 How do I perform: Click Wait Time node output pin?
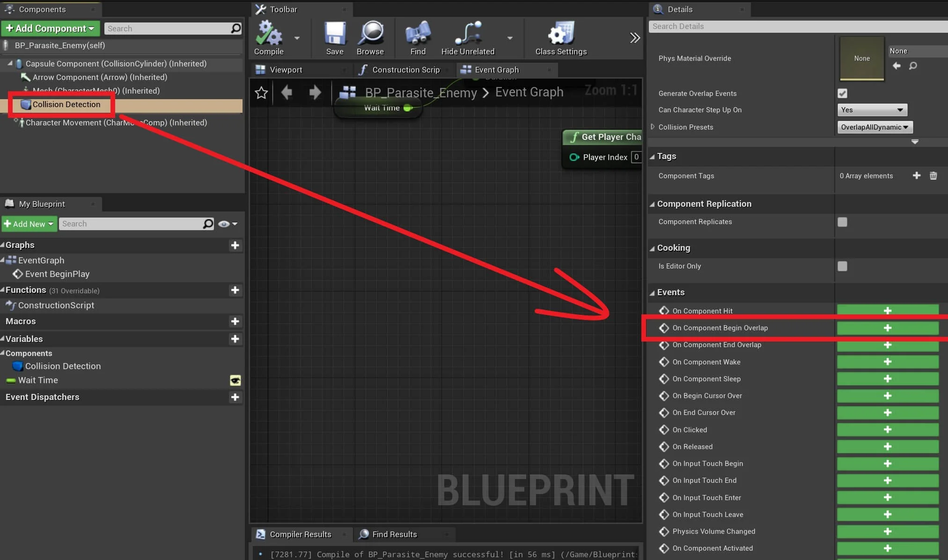click(408, 108)
